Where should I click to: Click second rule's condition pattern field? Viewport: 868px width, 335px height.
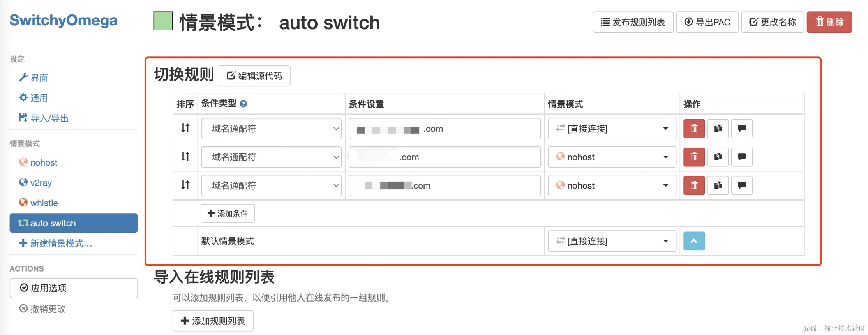click(445, 157)
